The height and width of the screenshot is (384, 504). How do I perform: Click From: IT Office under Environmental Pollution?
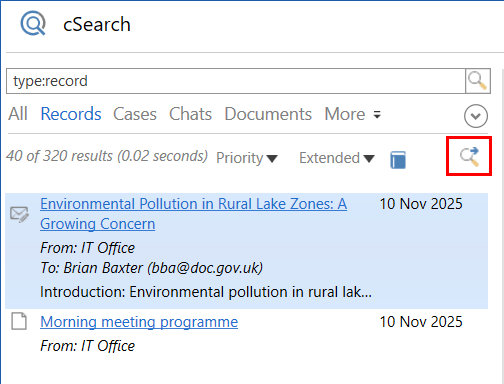[x=87, y=248]
